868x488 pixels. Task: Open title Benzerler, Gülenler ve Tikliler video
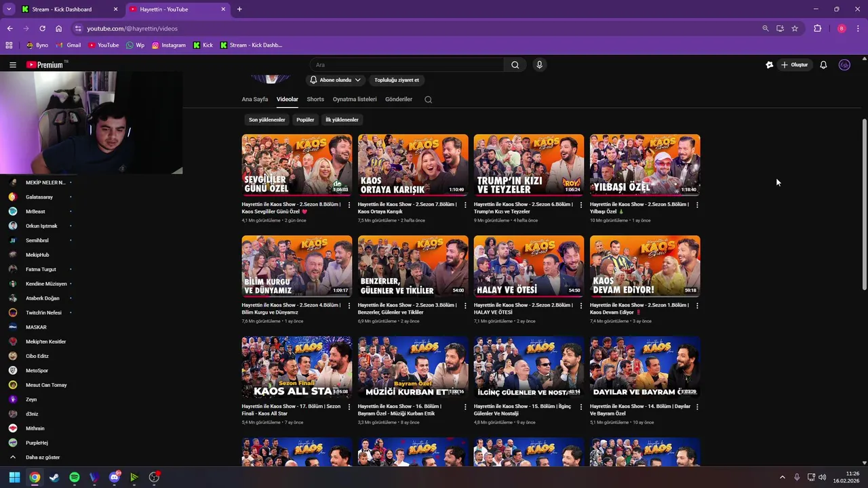click(x=408, y=308)
